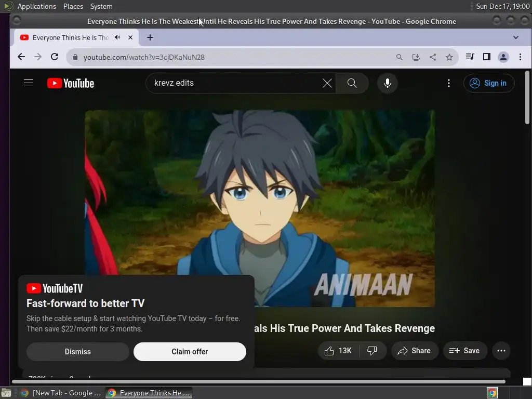Close the Everyone Thinks He Is tab
The image size is (532, 399).
[130, 37]
